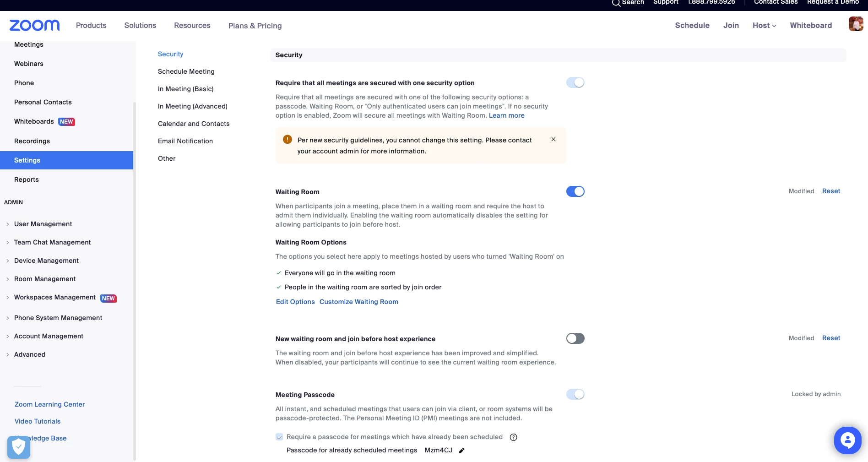
Task: Expand Account Management
Action: coord(49,336)
